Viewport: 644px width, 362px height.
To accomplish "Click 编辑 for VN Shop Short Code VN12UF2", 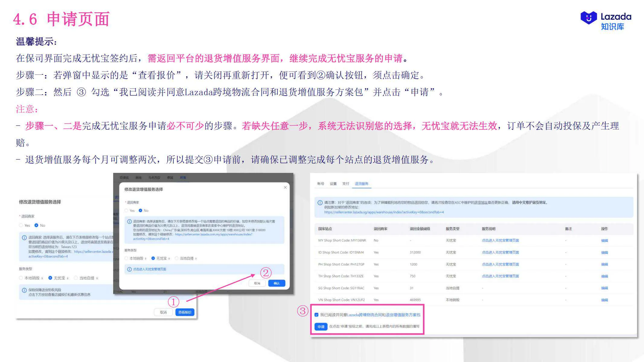I will coord(605,300).
